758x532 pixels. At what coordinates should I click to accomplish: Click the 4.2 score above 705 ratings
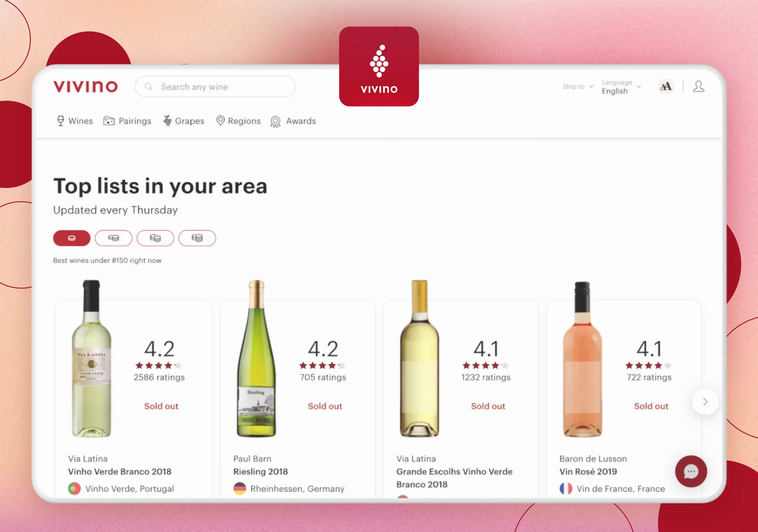pyautogui.click(x=323, y=348)
